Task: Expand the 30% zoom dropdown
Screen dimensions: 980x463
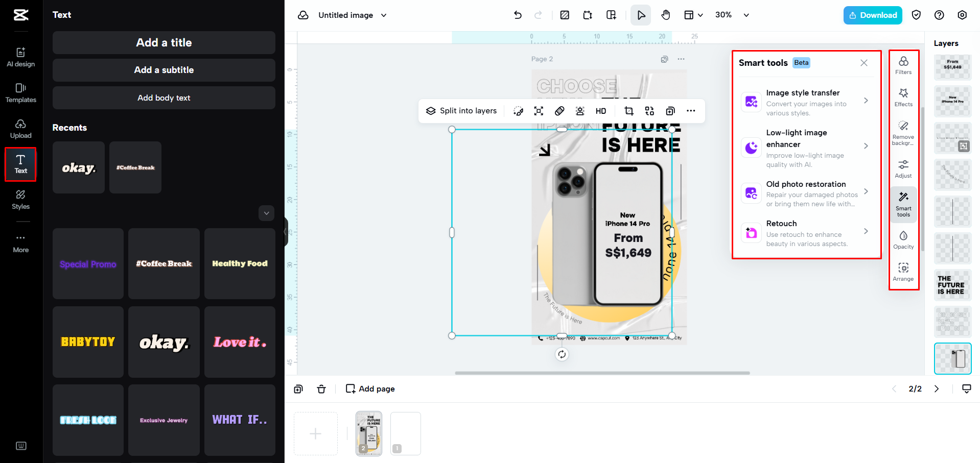Action: pos(746,15)
